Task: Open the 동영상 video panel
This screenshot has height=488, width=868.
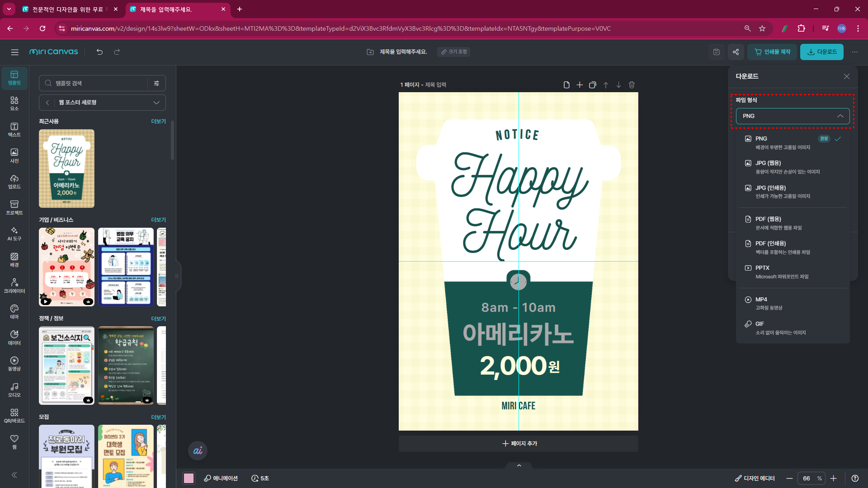Action: point(14,364)
